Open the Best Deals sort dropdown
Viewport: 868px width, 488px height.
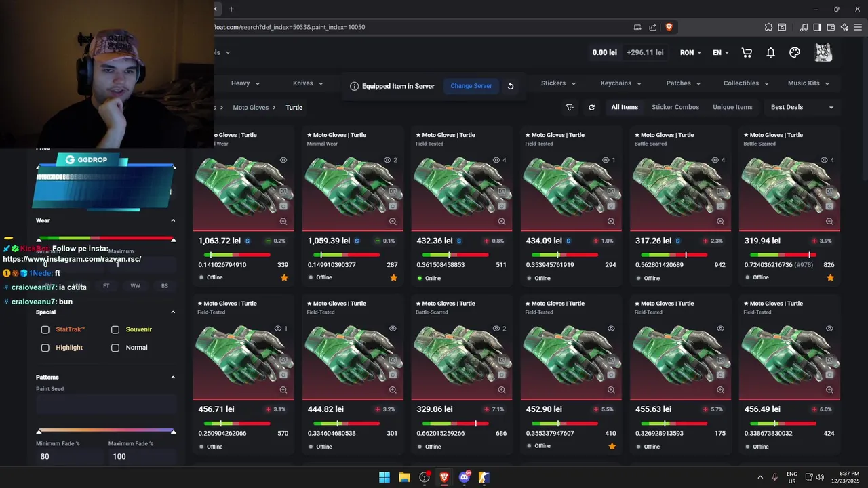tap(802, 107)
